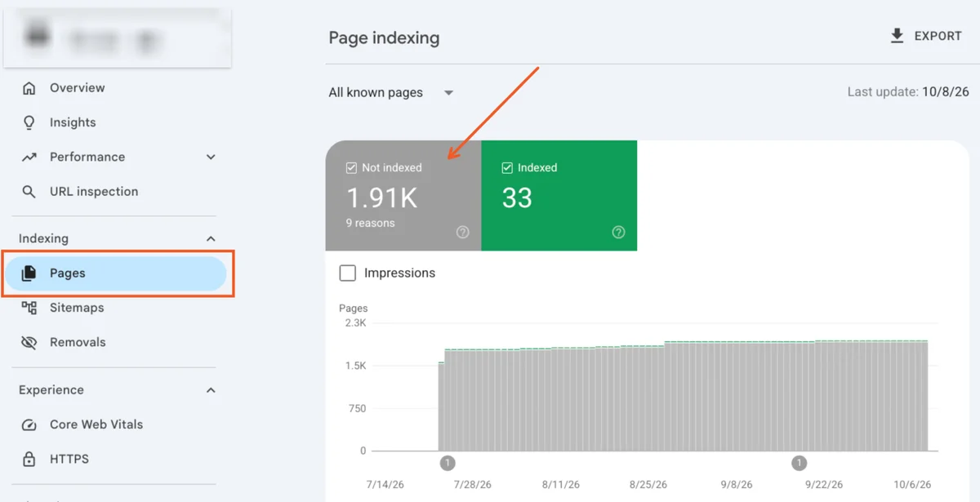
Task: Click the Sitemaps tree icon
Action: click(x=29, y=308)
